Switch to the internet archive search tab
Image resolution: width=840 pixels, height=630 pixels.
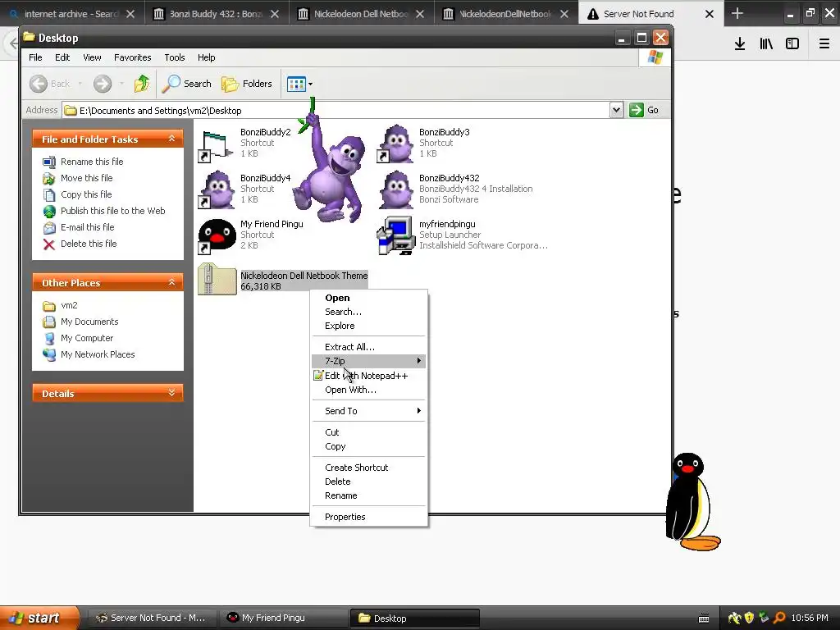point(72,14)
